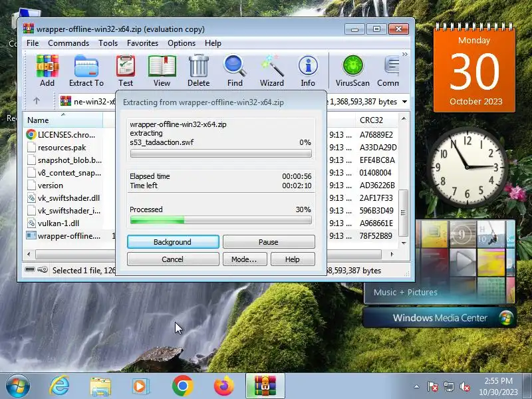Click the network tray icon
This screenshot has height=399, width=532.
[448, 387]
